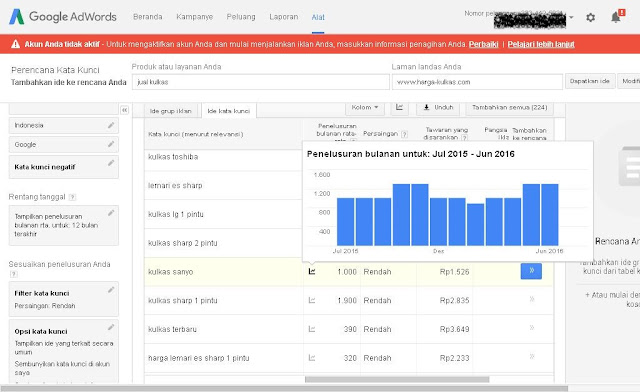Click the Modifikasi button beside Dapatkan ide
Image resolution: width=640 pixels, height=392 pixels.
[x=629, y=81]
